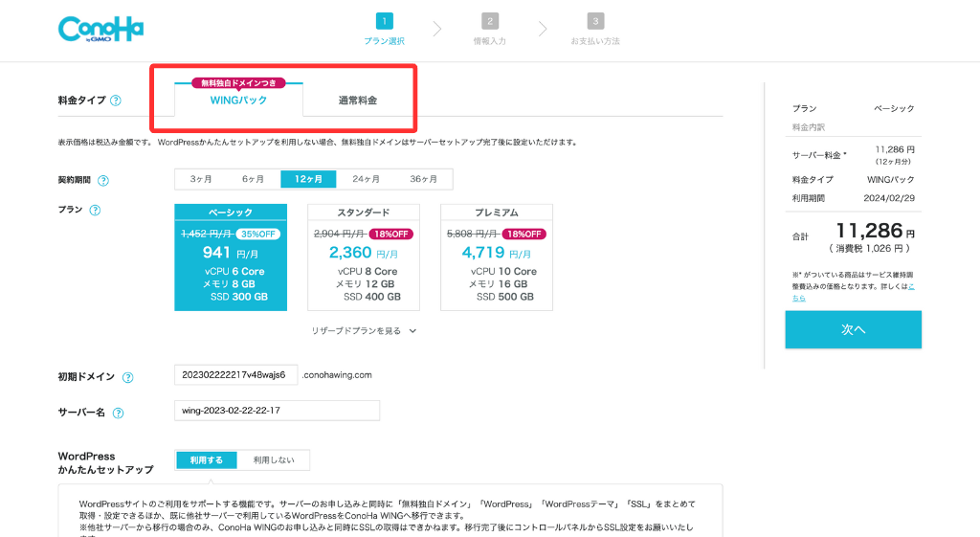
Task: Choose the 6ヶ月 contract period
Action: point(253,179)
